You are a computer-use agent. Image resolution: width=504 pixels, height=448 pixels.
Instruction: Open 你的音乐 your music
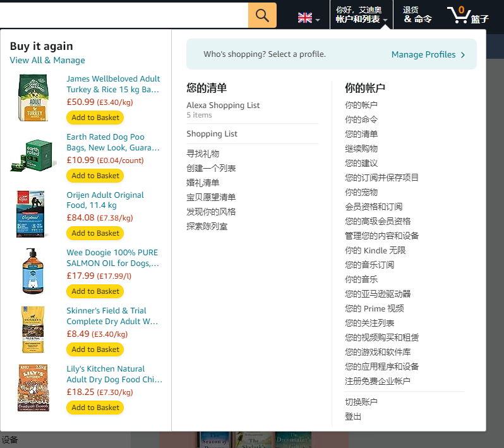pyautogui.click(x=361, y=279)
